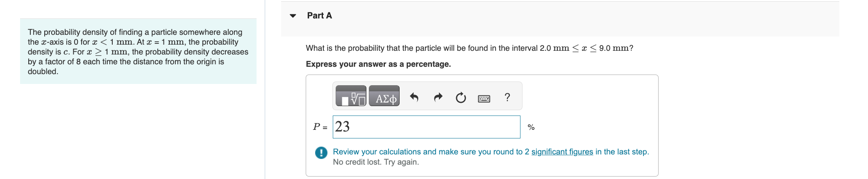
Task: Click the question mark help icon
Action: [x=507, y=97]
